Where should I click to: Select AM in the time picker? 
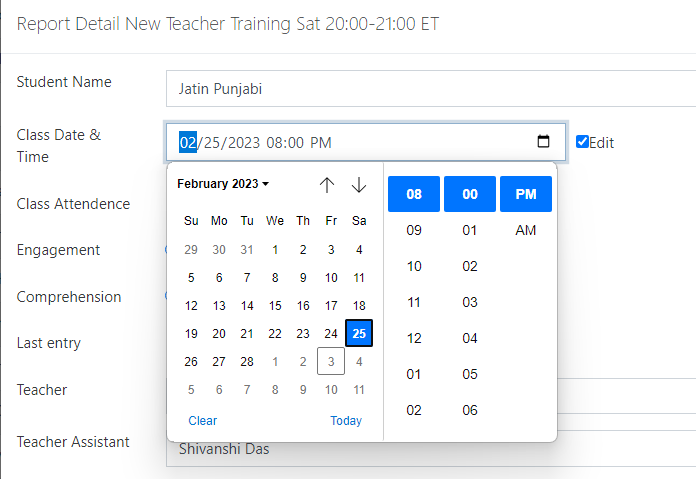(525, 231)
